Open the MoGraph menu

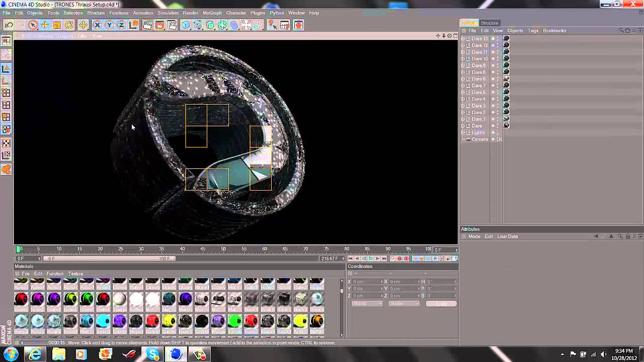coord(212,13)
